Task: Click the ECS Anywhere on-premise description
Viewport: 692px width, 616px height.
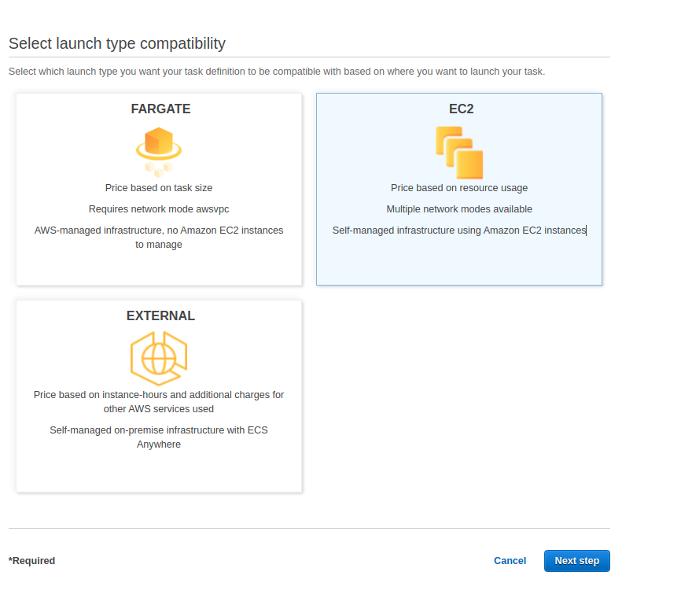Action: (159, 437)
